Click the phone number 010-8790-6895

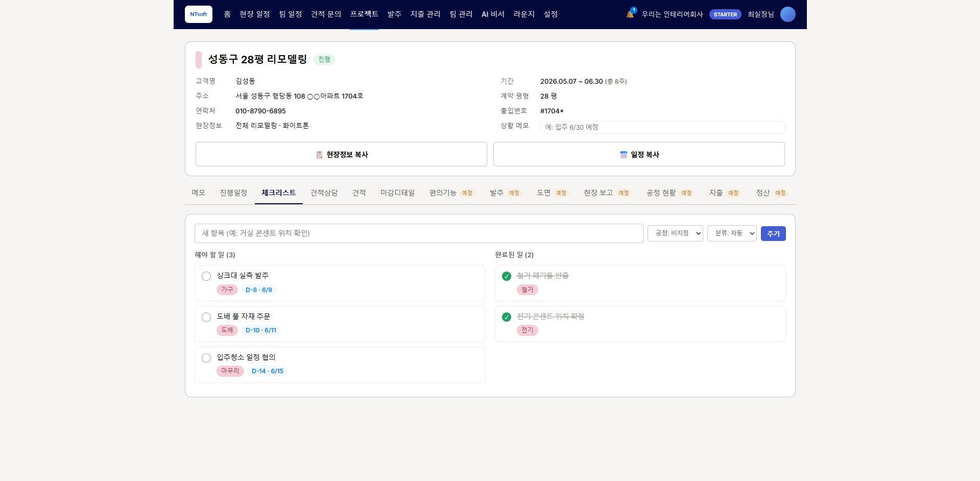[260, 111]
